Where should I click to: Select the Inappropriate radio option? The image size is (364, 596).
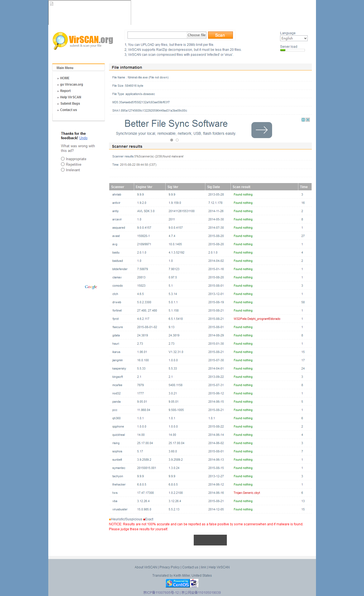[63, 159]
